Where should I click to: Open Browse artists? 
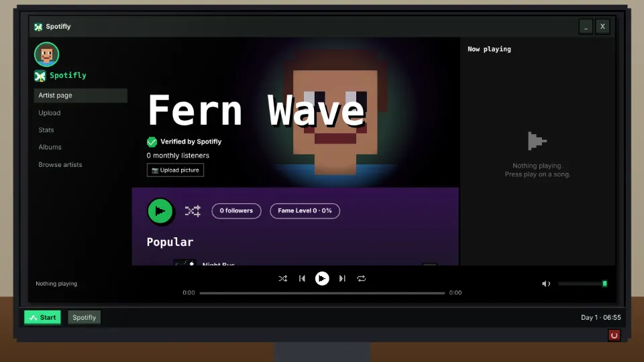pyautogui.click(x=60, y=165)
